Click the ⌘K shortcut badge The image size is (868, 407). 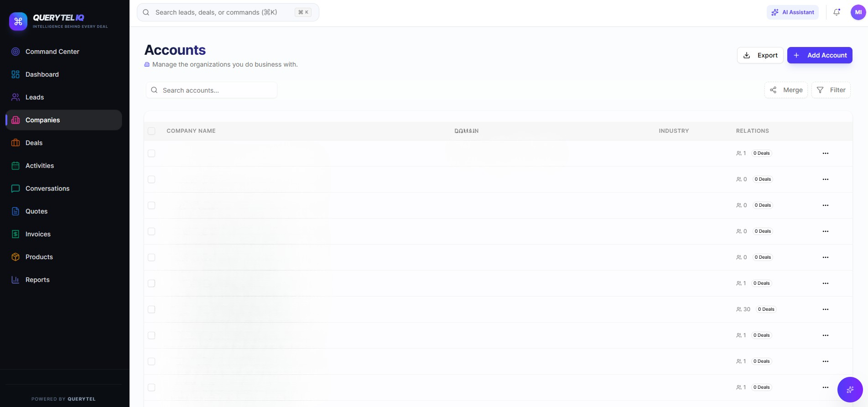tap(303, 12)
